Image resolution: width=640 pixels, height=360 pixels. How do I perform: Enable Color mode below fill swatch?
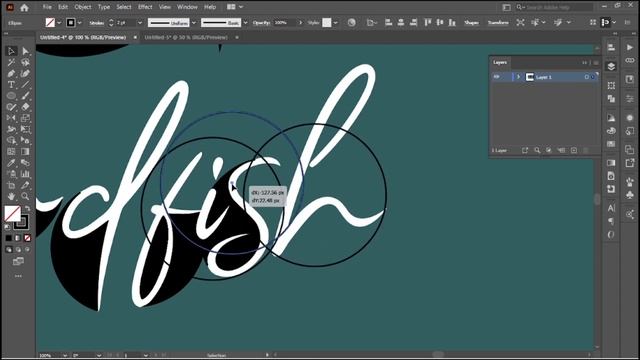click(x=9, y=238)
